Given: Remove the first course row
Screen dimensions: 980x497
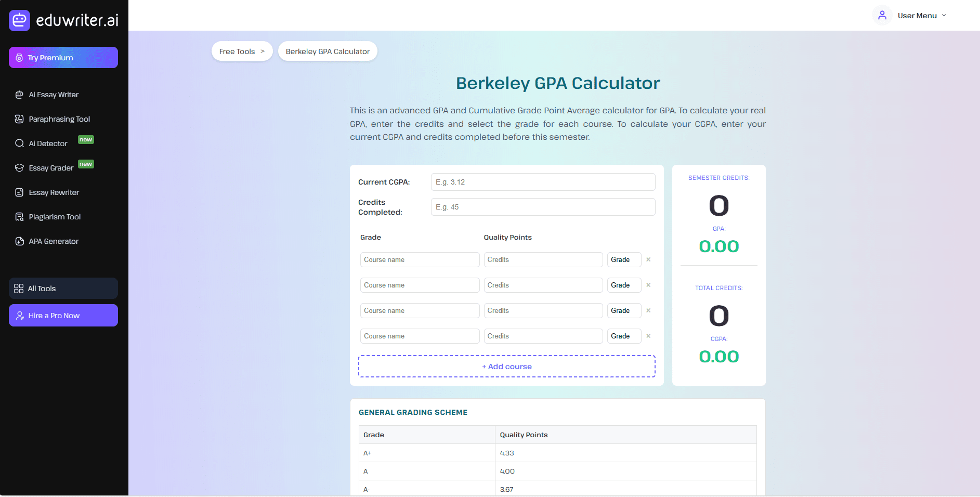Looking at the screenshot, I should (648, 259).
